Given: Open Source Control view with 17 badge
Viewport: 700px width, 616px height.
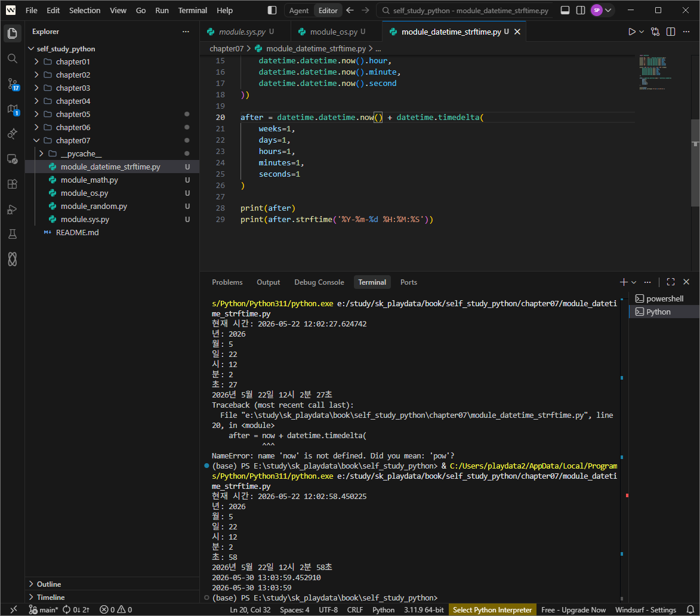Looking at the screenshot, I should click(13, 84).
